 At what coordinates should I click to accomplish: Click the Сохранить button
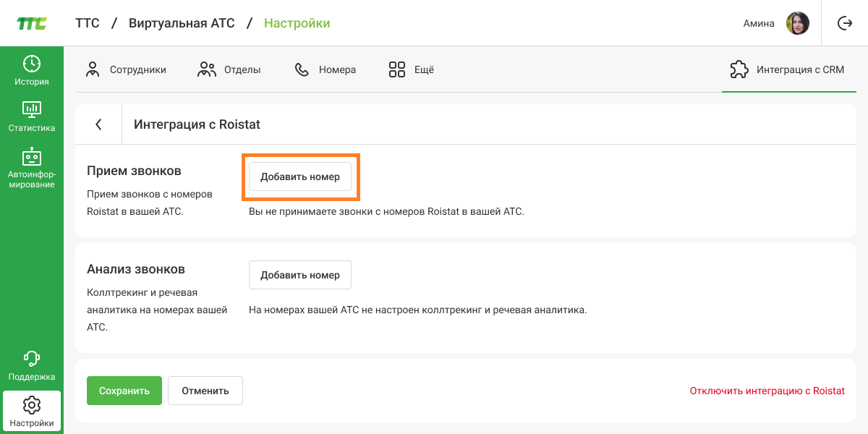coord(124,391)
